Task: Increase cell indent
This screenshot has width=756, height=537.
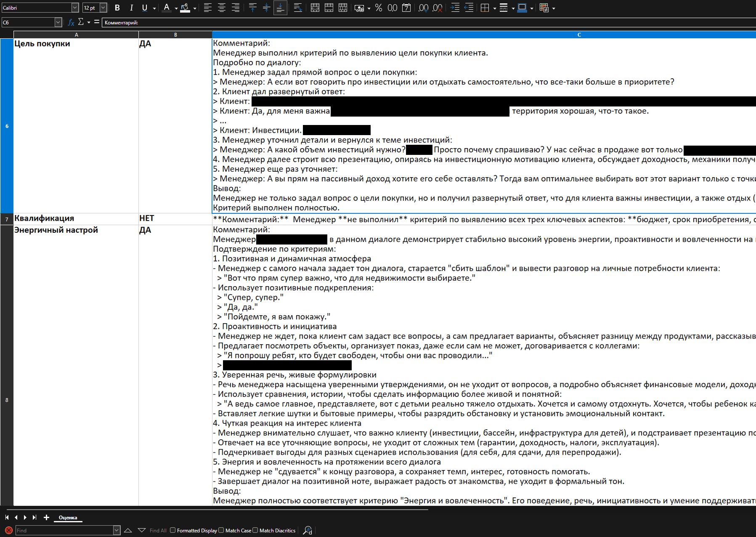Action: (455, 8)
